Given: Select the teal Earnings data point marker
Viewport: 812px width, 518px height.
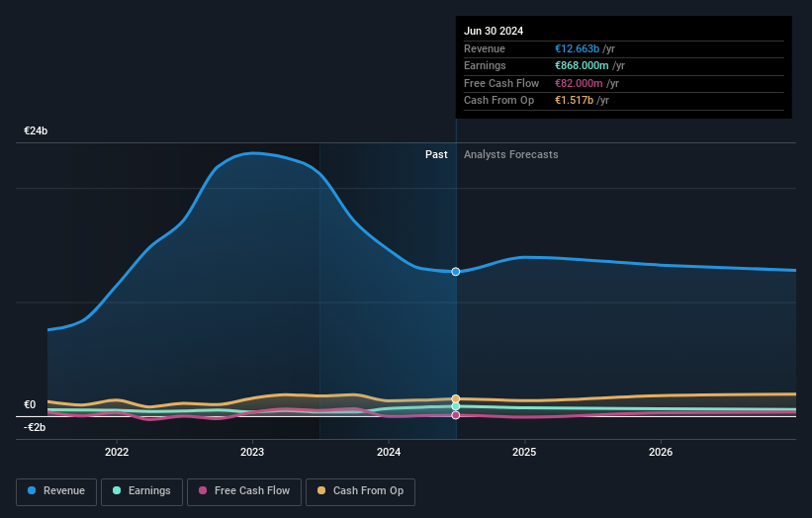Looking at the screenshot, I should coord(456,406).
